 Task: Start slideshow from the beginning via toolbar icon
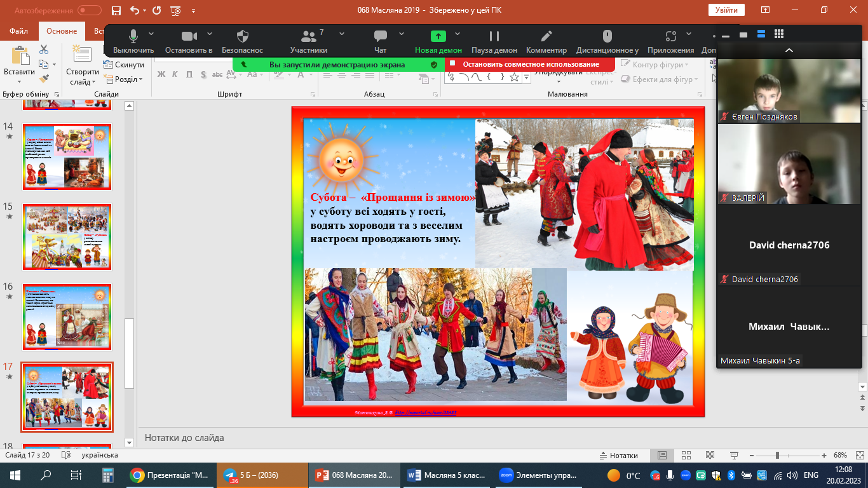coord(175,10)
